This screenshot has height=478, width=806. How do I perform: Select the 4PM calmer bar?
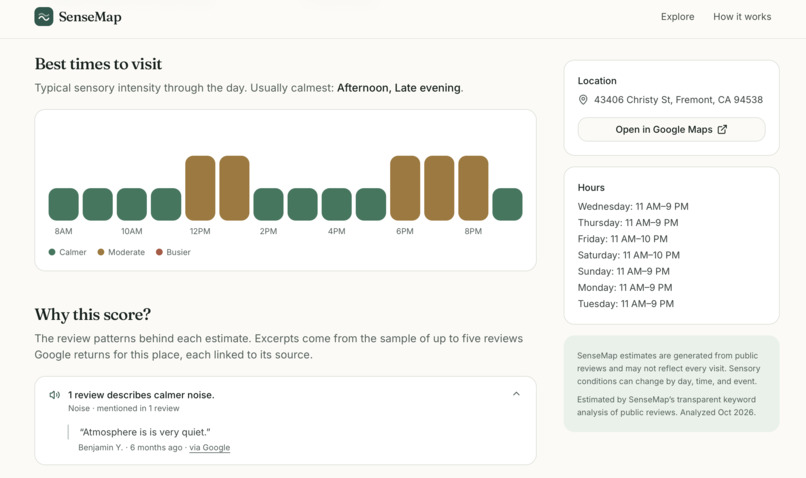coord(337,204)
